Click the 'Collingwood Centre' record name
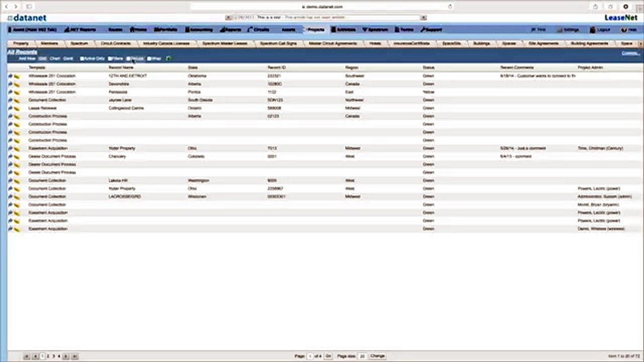Image resolution: width=644 pixels, height=362 pixels. click(x=125, y=108)
